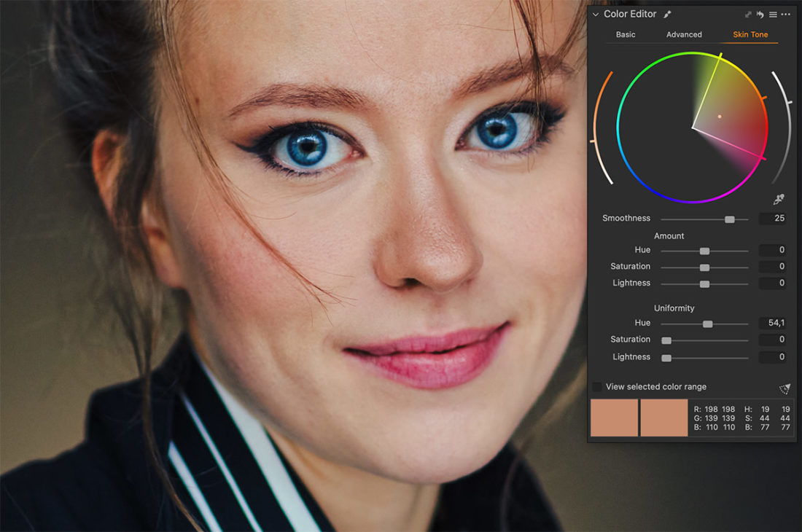This screenshot has width=802, height=532.
Task: Click the copy adjustments double-arrow icon
Action: (748, 15)
